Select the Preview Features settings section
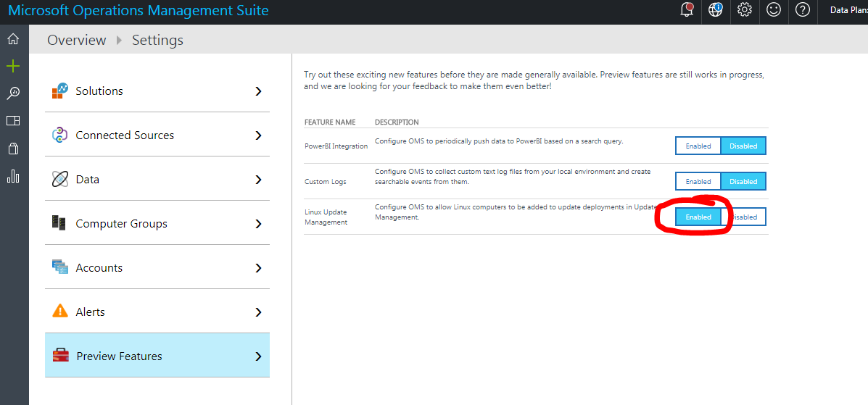This screenshot has width=868, height=405. point(157,356)
